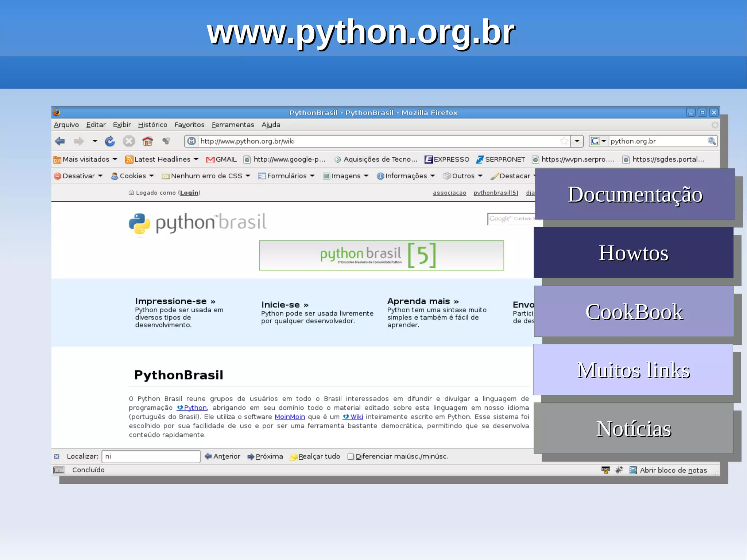Screen dimensions: 747x560
Task: Open the Arquivo menu
Action: [66, 125]
